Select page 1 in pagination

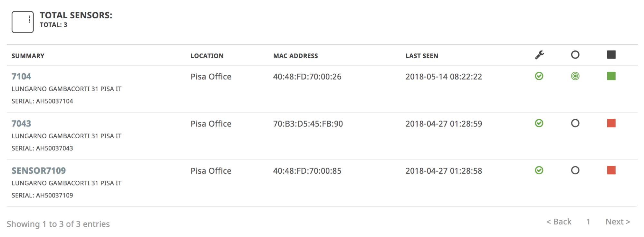pos(588,222)
